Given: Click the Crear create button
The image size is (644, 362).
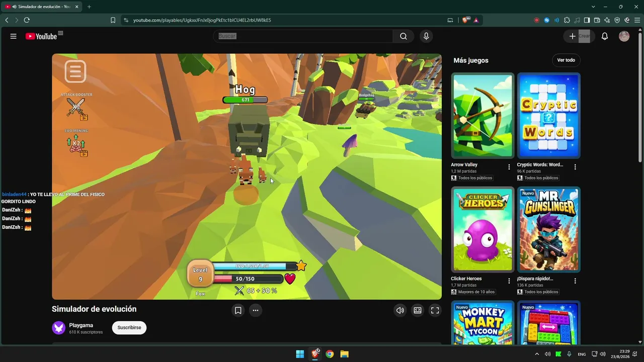Looking at the screenshot, I should click(579, 36).
